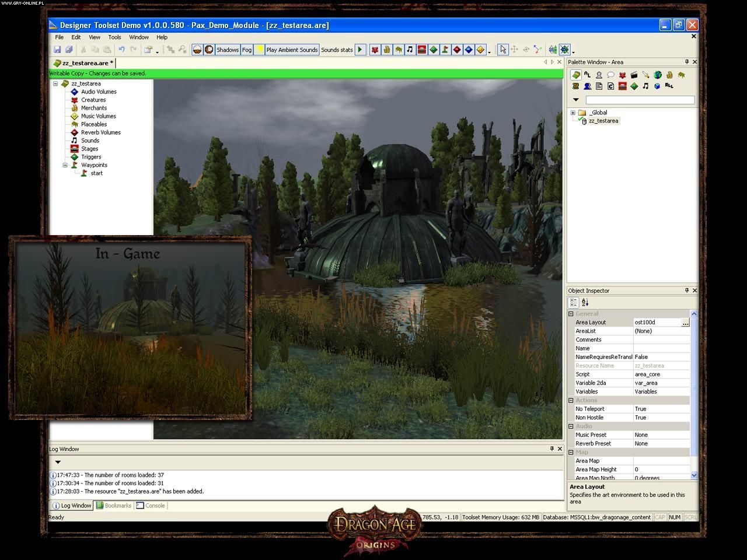This screenshot has width=747, height=560.
Task: Click the conversation speech bubble palette icon
Action: tap(610, 75)
